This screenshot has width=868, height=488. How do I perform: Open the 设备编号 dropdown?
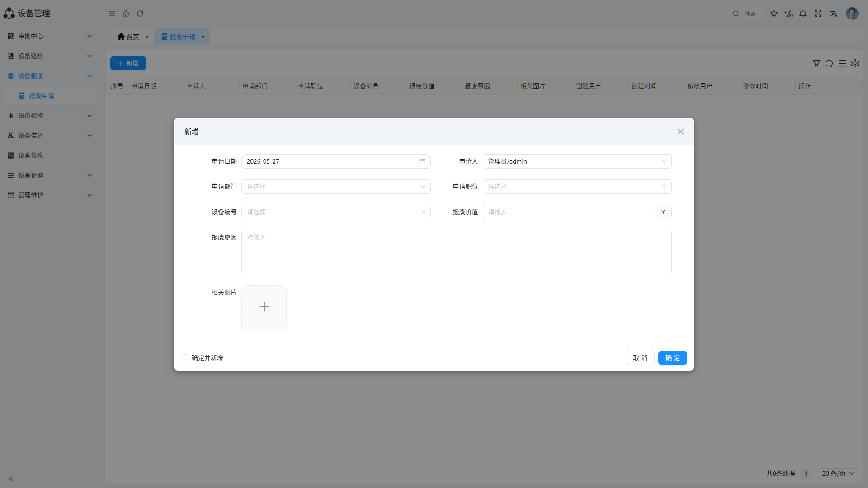coord(336,212)
